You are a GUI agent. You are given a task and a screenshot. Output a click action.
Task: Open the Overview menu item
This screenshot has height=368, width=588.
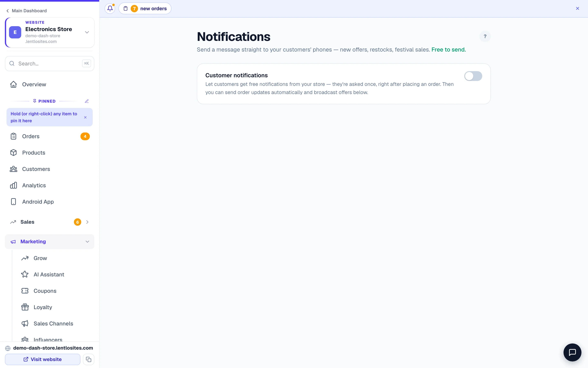pyautogui.click(x=50, y=84)
